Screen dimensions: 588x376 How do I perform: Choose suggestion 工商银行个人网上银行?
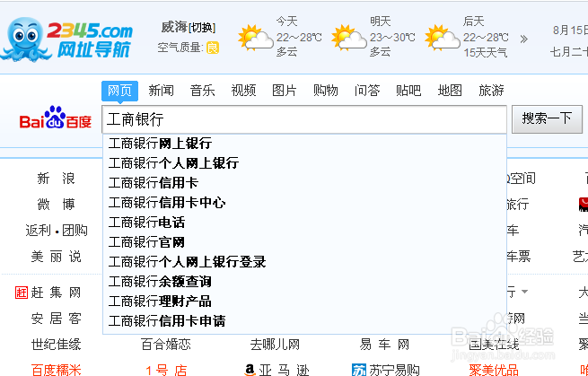pos(304,163)
